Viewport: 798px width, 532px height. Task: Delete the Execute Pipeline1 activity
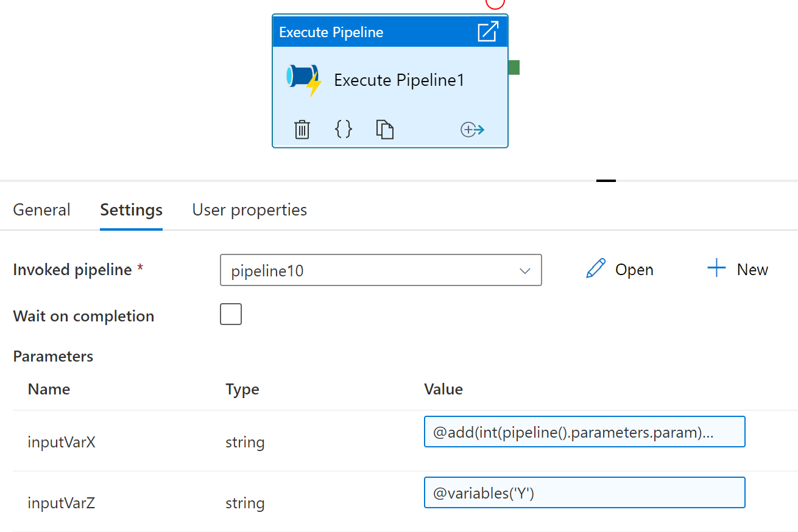[x=302, y=129]
